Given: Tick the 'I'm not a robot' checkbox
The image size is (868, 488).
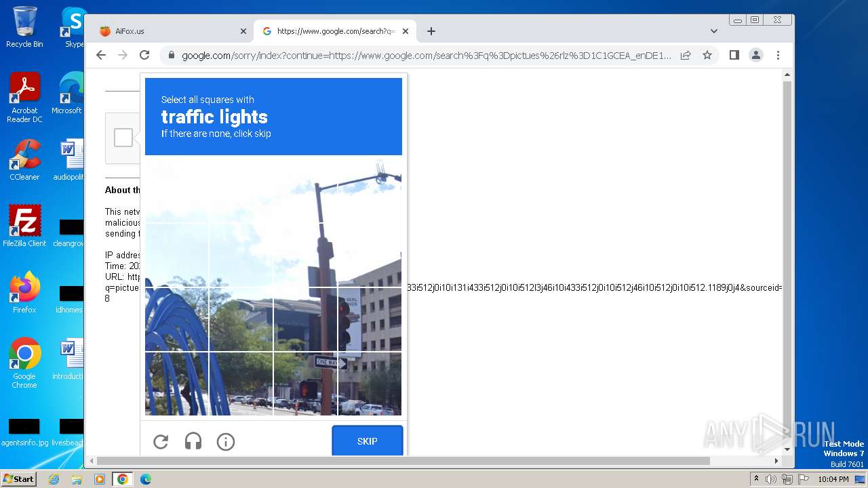Looking at the screenshot, I should (x=123, y=138).
